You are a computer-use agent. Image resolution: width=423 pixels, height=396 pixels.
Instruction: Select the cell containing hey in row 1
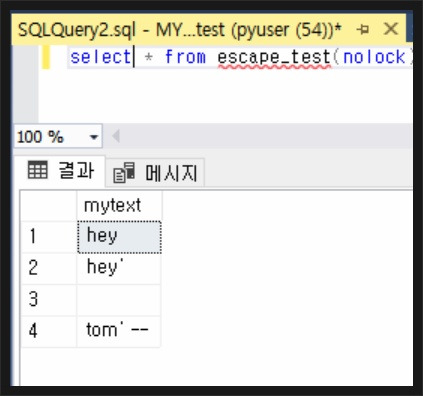tap(119, 237)
